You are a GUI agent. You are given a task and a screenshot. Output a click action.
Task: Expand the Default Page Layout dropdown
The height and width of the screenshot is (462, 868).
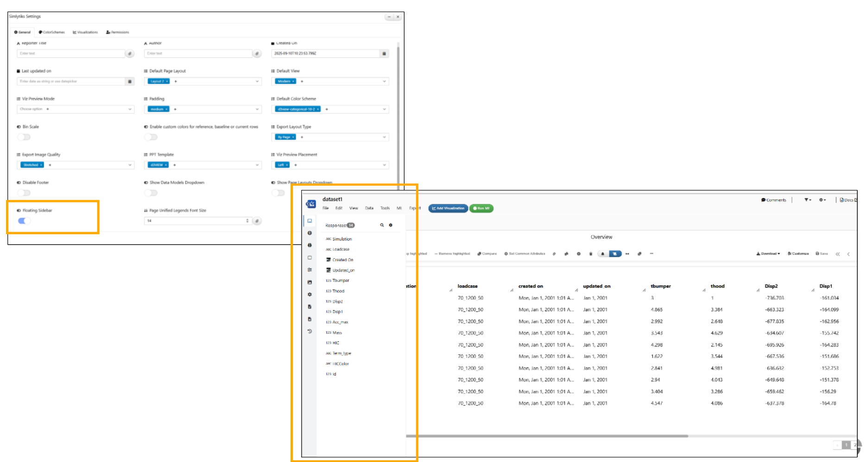[257, 82]
